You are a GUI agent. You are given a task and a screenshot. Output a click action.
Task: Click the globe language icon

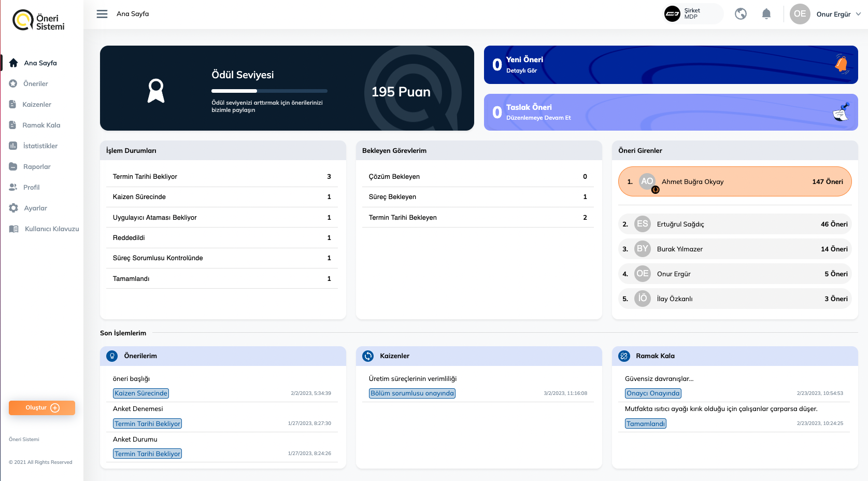click(741, 14)
